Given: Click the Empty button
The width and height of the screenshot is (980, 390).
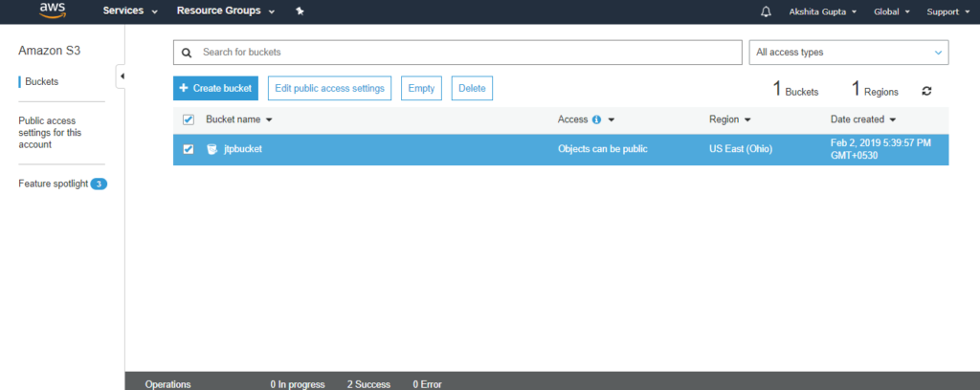Looking at the screenshot, I should pos(421,88).
